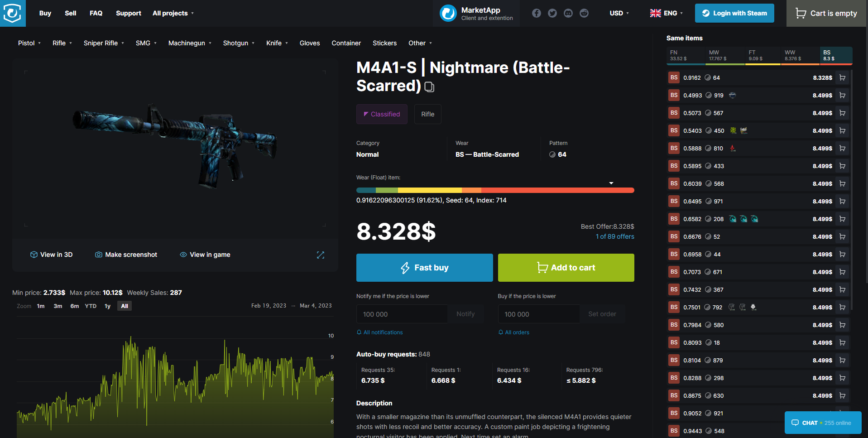Expand the Shotgun category dropdown
This screenshot has height=438, width=868.
239,43
